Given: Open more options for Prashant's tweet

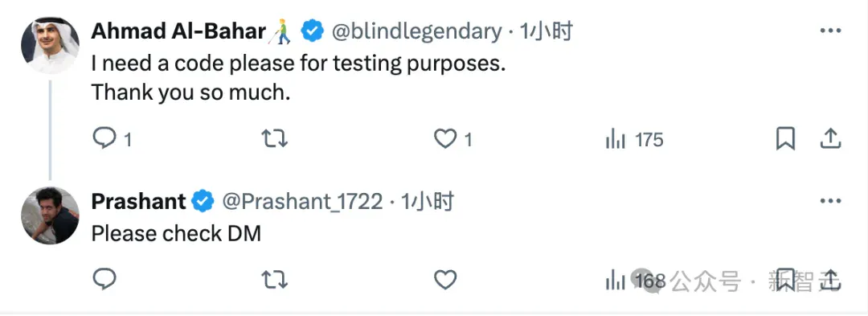Looking at the screenshot, I should click(830, 201).
